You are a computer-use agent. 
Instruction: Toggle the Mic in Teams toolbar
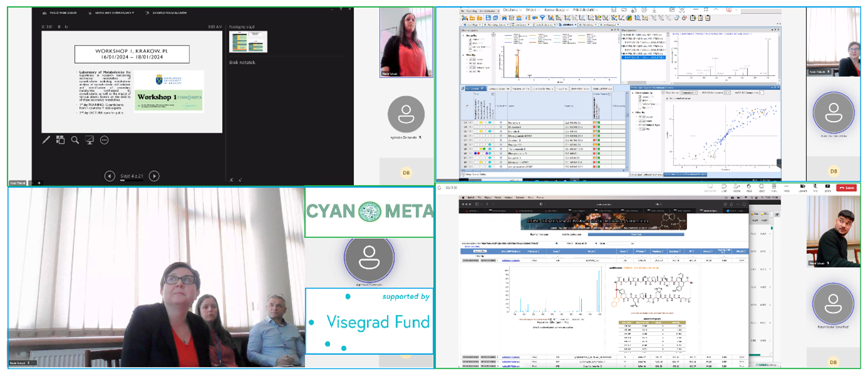tap(815, 187)
